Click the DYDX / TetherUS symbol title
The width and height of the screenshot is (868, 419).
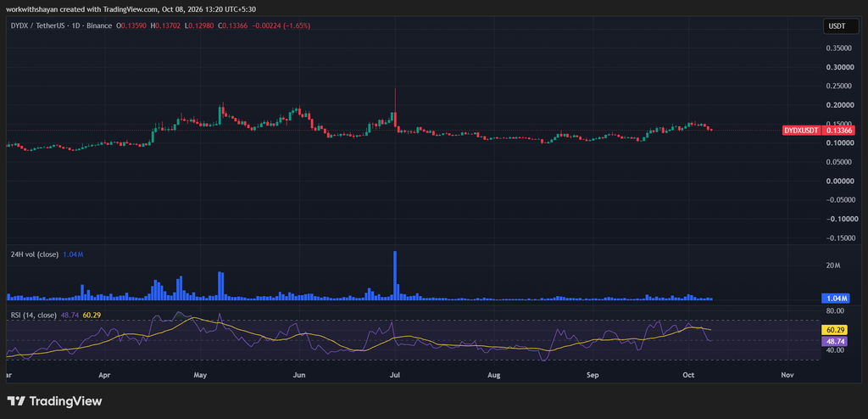(36, 25)
